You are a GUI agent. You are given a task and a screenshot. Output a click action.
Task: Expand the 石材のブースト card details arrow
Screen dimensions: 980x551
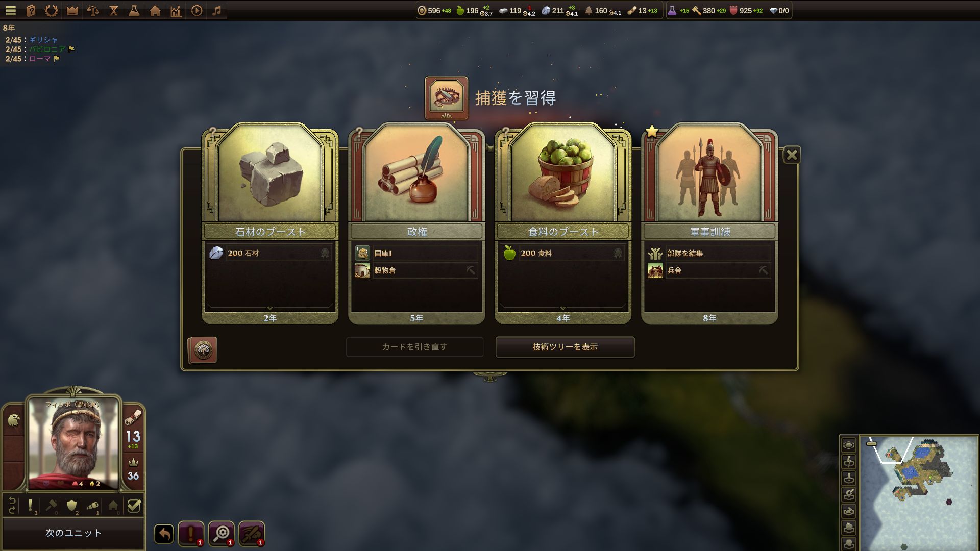pyautogui.click(x=270, y=308)
